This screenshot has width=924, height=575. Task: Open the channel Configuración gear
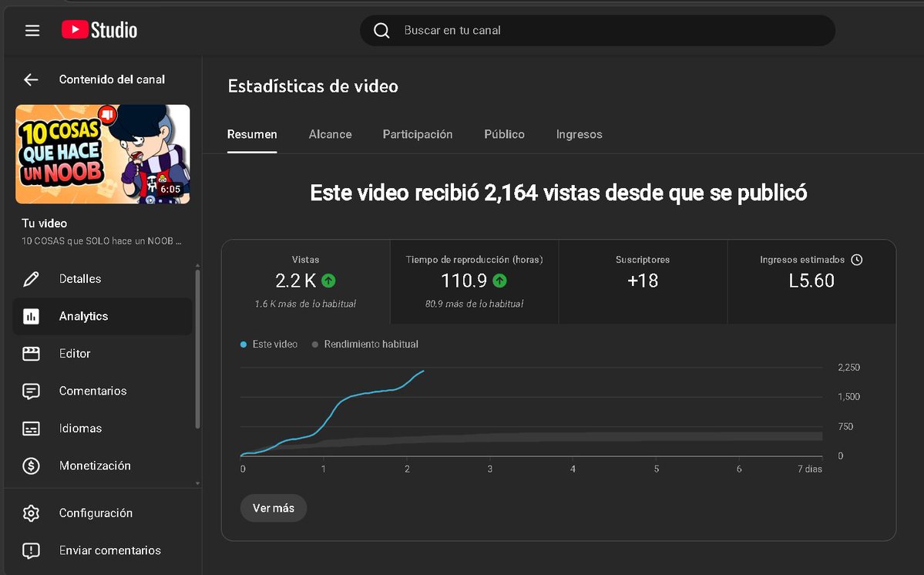click(x=31, y=513)
